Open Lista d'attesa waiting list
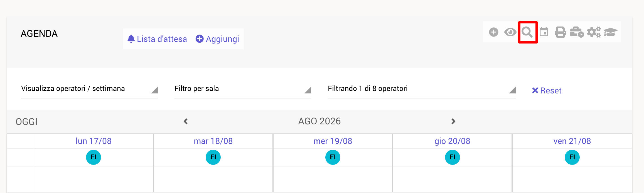This screenshot has width=644, height=193. pyautogui.click(x=157, y=39)
